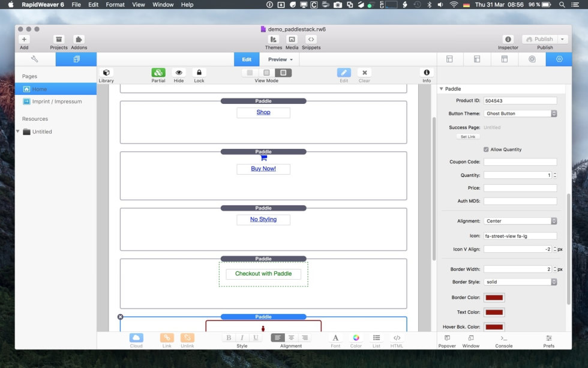The image size is (588, 368).
Task: Set text alignment to right
Action: pyautogui.click(x=305, y=337)
